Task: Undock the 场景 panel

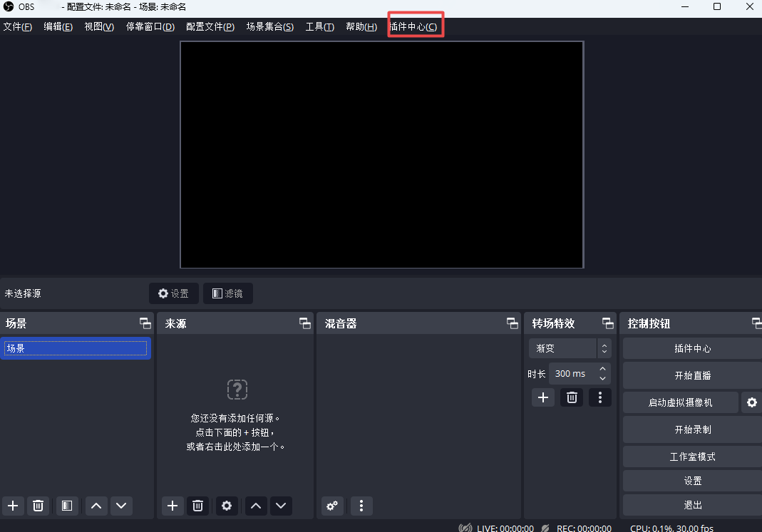Action: pyautogui.click(x=145, y=323)
